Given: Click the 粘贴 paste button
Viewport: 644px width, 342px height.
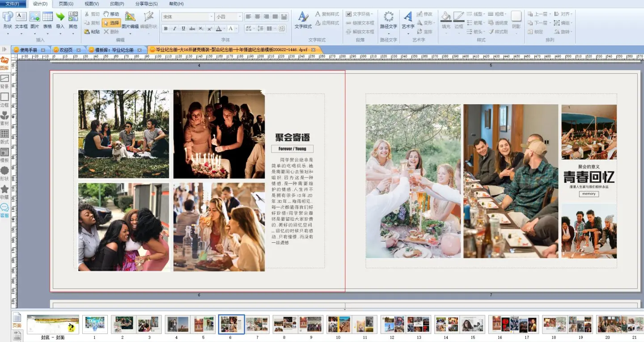Looking at the screenshot, I should coord(92,32).
